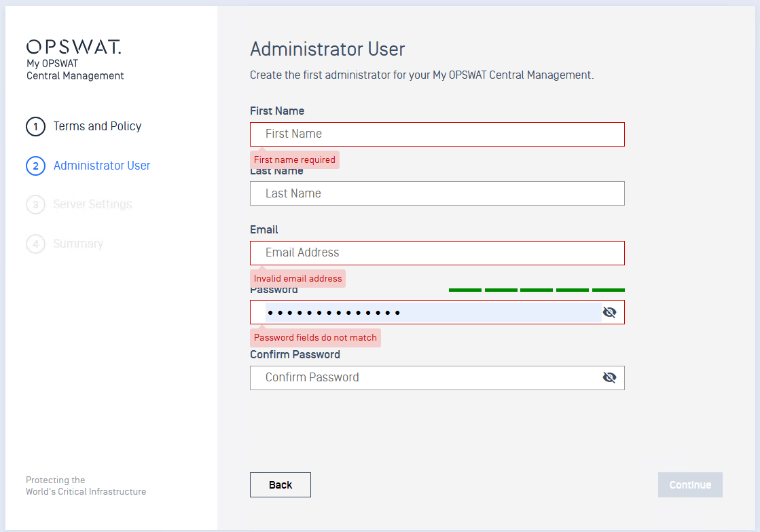
Task: Click the Email field label
Action: [264, 229]
